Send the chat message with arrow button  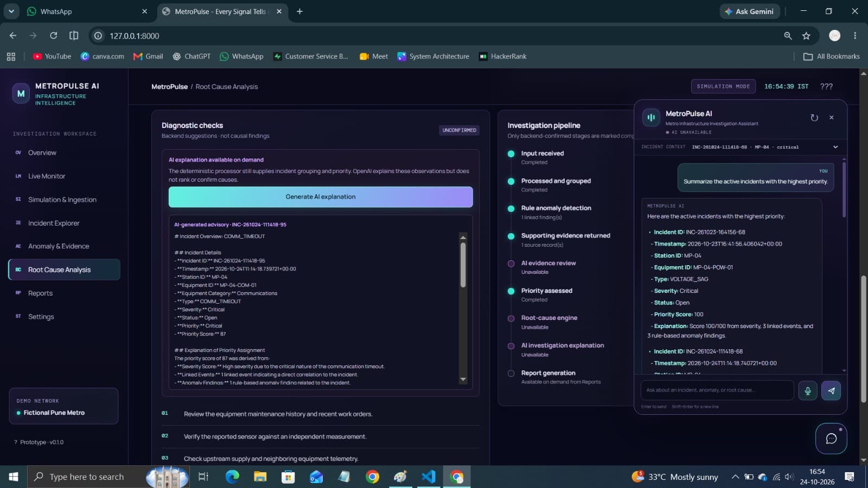coord(831,390)
